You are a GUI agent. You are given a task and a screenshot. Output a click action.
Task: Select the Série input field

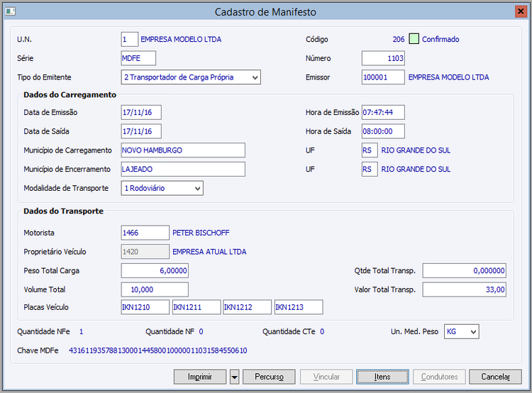coord(138,58)
